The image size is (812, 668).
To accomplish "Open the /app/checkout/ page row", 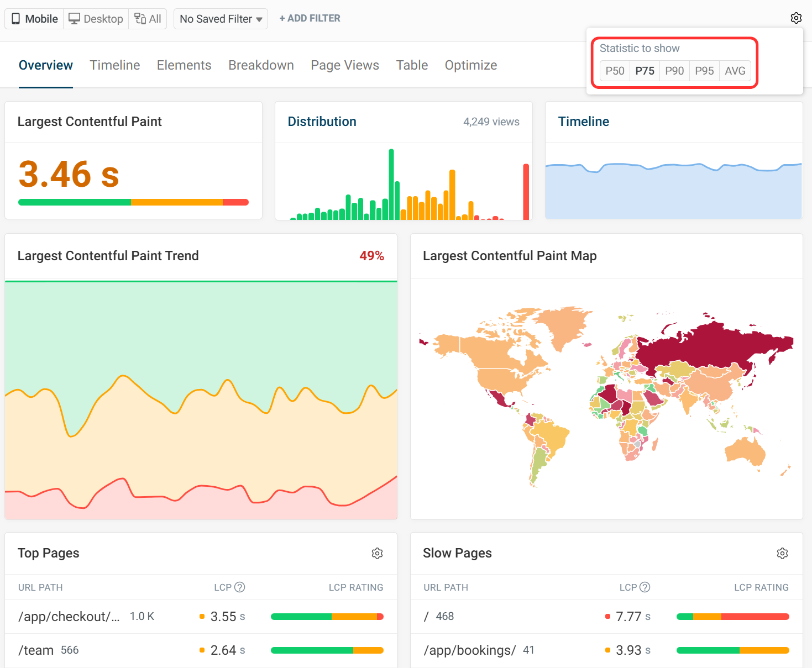I will point(69,617).
